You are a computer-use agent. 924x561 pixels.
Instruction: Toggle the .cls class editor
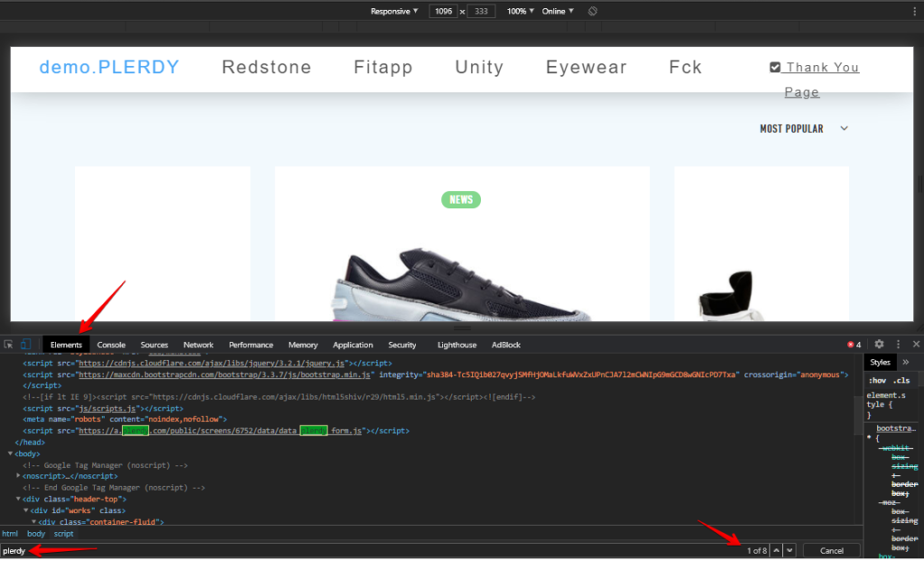[x=901, y=381]
